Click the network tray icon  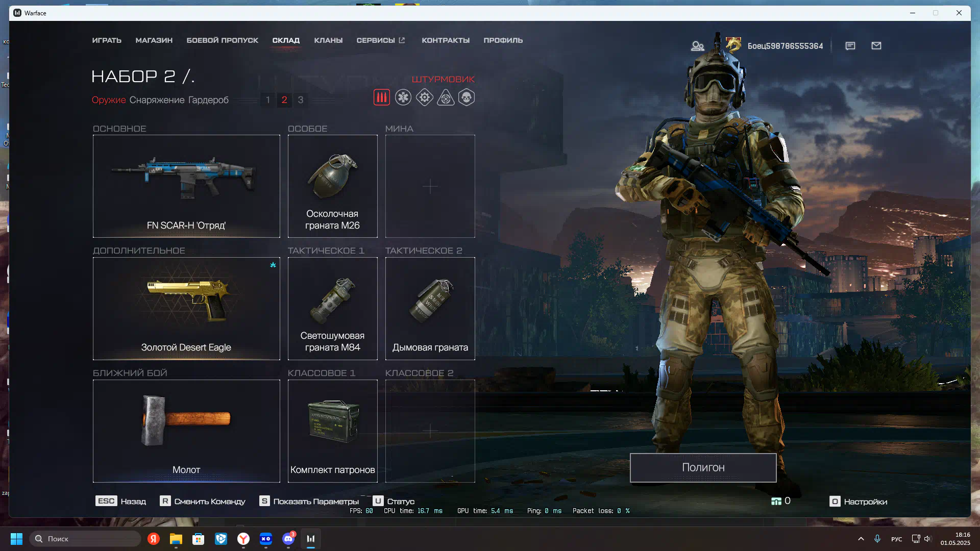pyautogui.click(x=916, y=539)
